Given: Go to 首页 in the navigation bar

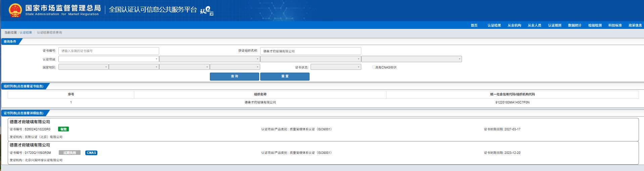Looking at the screenshot, I should tap(474, 25).
